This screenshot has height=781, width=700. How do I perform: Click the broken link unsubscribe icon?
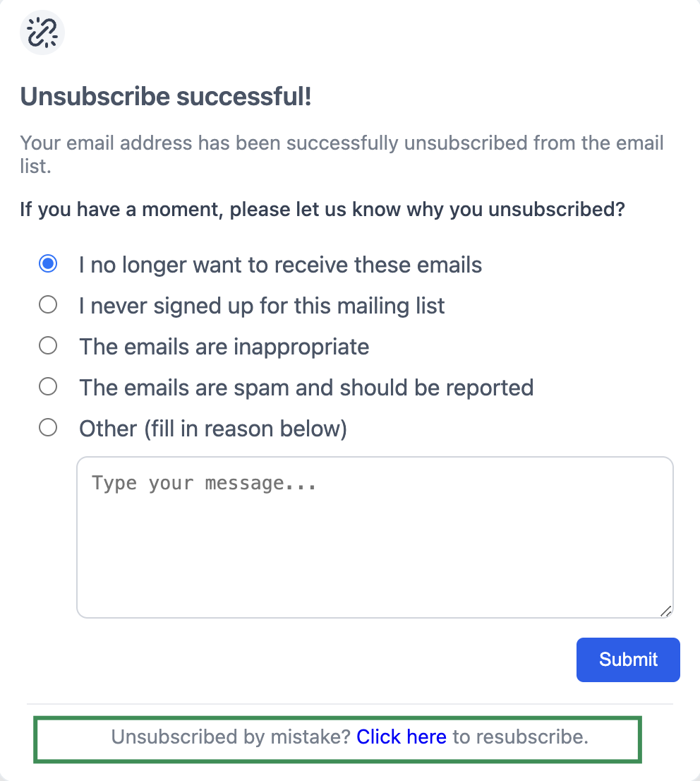[x=42, y=32]
